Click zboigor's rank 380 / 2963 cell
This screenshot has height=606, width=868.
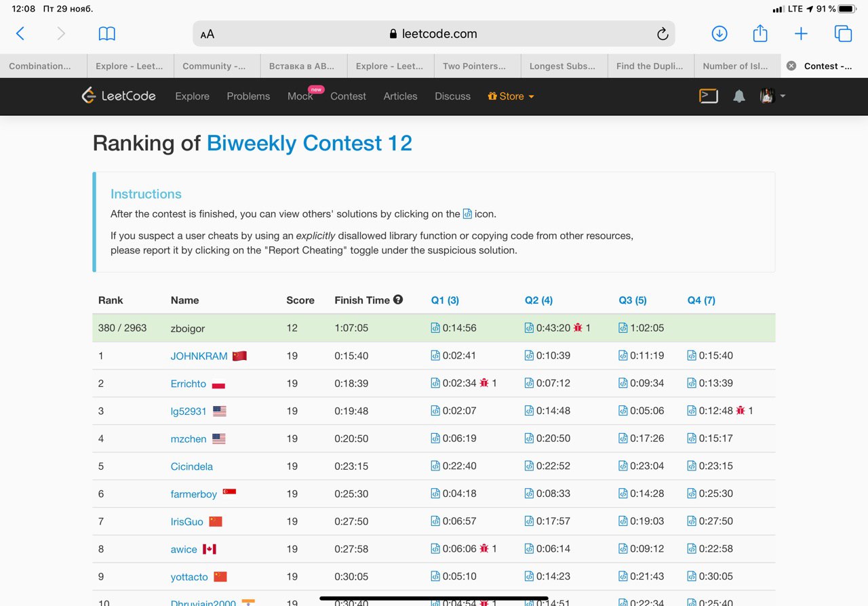123,328
